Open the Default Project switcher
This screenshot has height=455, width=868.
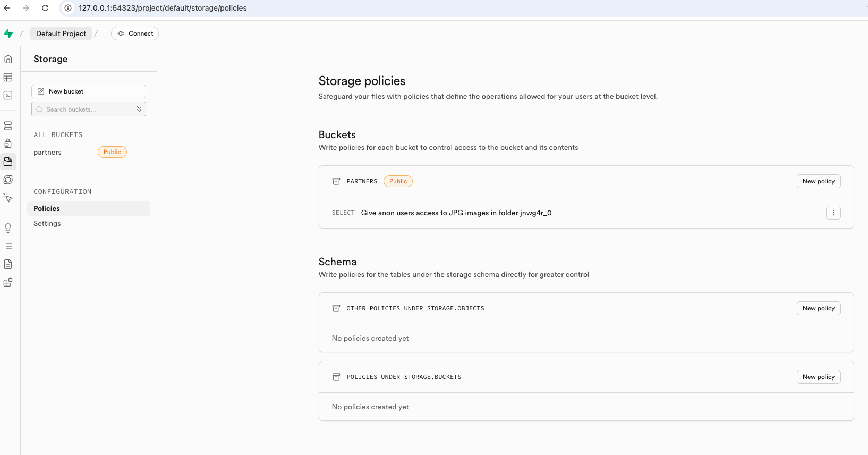61,33
